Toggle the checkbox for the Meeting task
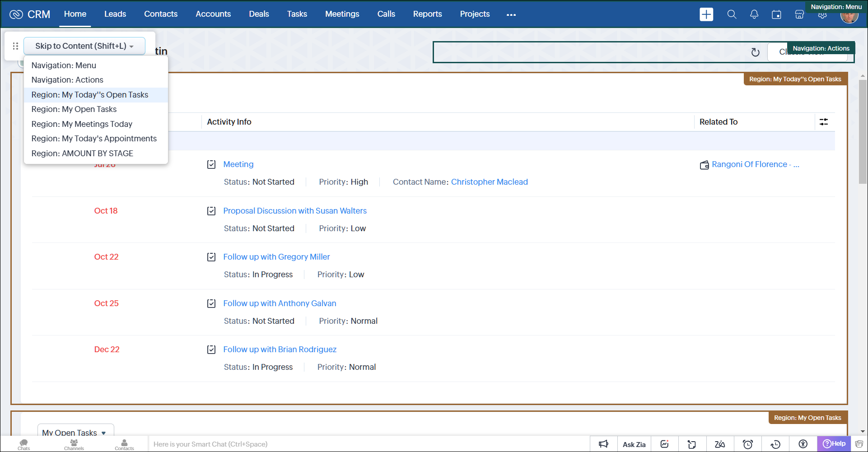This screenshot has width=868, height=452. 211,164
